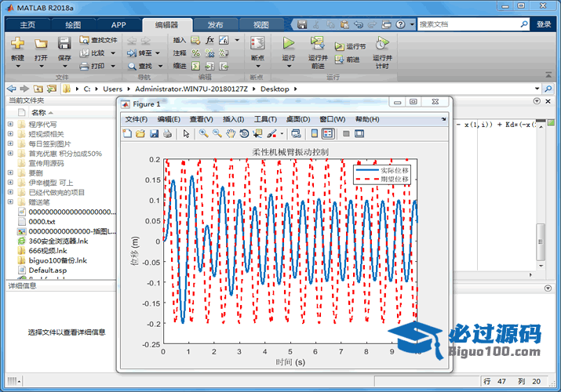Open the dropdown arrow under 断点
The image size is (561, 392).
click(257, 67)
